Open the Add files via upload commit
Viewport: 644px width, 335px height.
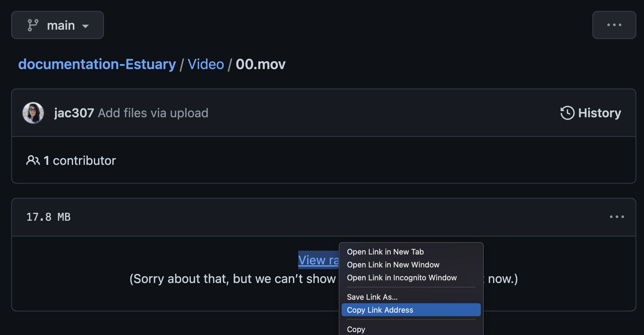coord(153,113)
